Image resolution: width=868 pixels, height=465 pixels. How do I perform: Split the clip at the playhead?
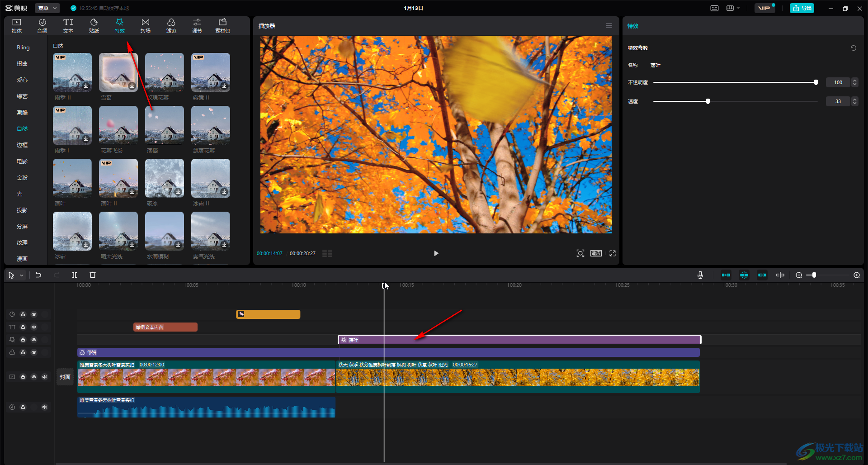(75, 275)
